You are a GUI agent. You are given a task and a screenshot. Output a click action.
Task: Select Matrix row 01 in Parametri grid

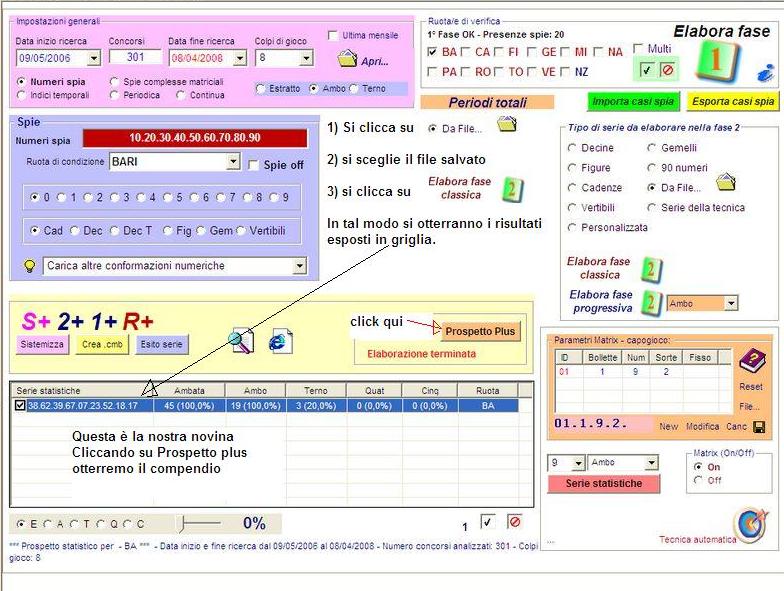pyautogui.click(x=643, y=372)
